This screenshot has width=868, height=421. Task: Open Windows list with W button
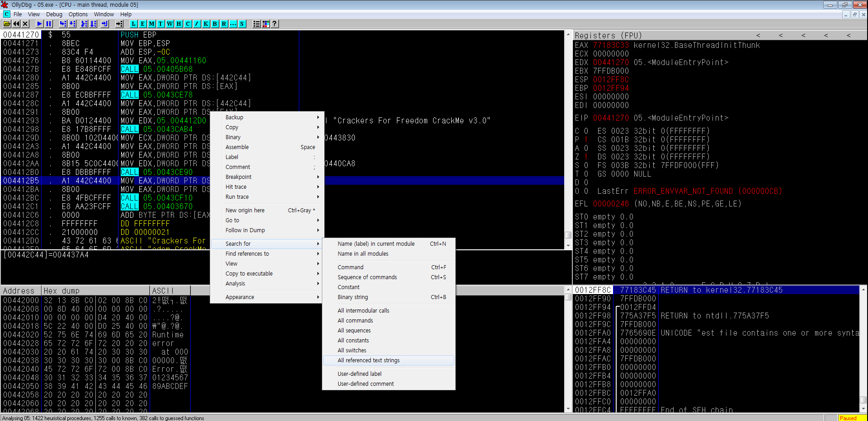pos(170,24)
